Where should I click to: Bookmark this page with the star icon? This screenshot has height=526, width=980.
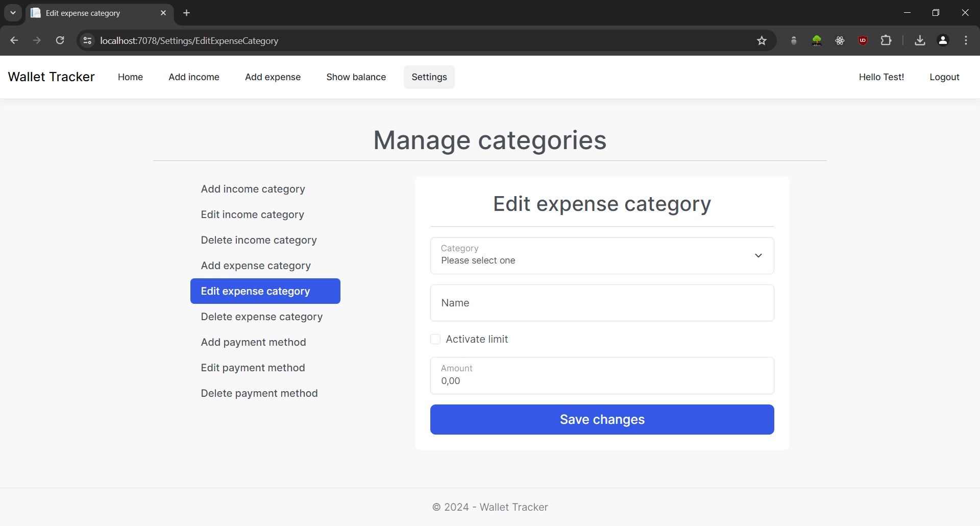(x=762, y=41)
